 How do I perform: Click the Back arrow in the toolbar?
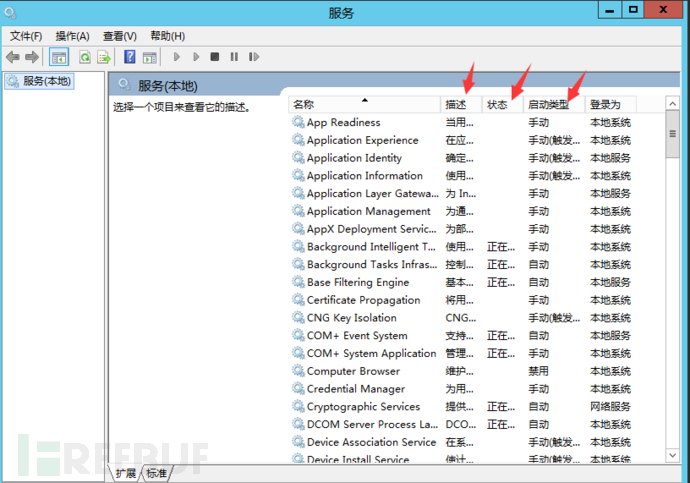tap(12, 58)
